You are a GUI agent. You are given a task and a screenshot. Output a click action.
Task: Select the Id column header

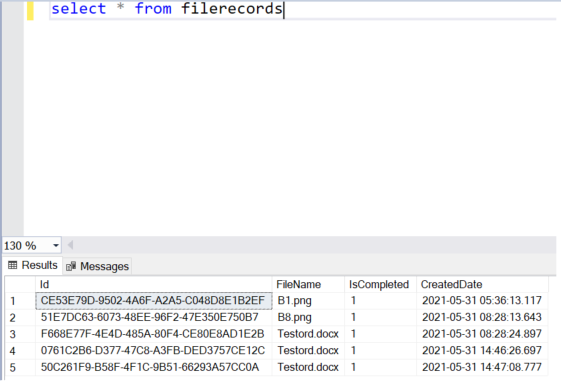click(154, 284)
